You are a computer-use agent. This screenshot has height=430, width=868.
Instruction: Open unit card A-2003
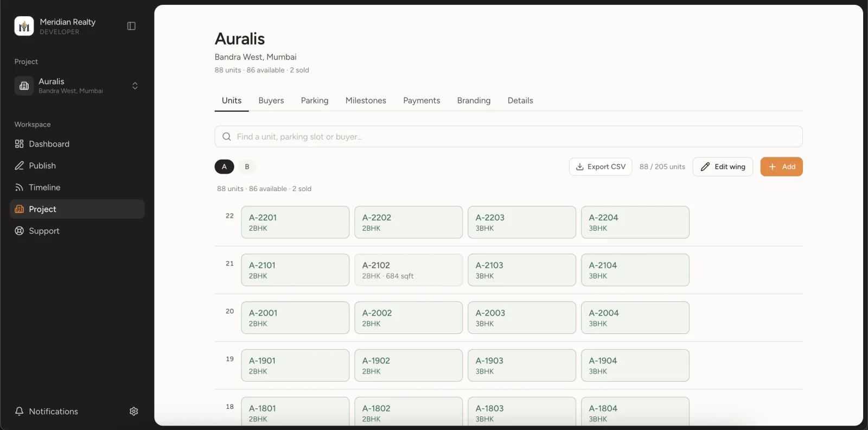[x=522, y=318]
